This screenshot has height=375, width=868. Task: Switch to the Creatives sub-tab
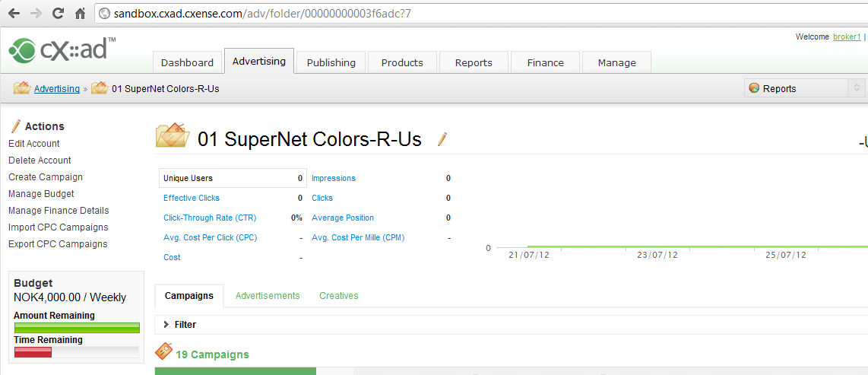point(339,296)
